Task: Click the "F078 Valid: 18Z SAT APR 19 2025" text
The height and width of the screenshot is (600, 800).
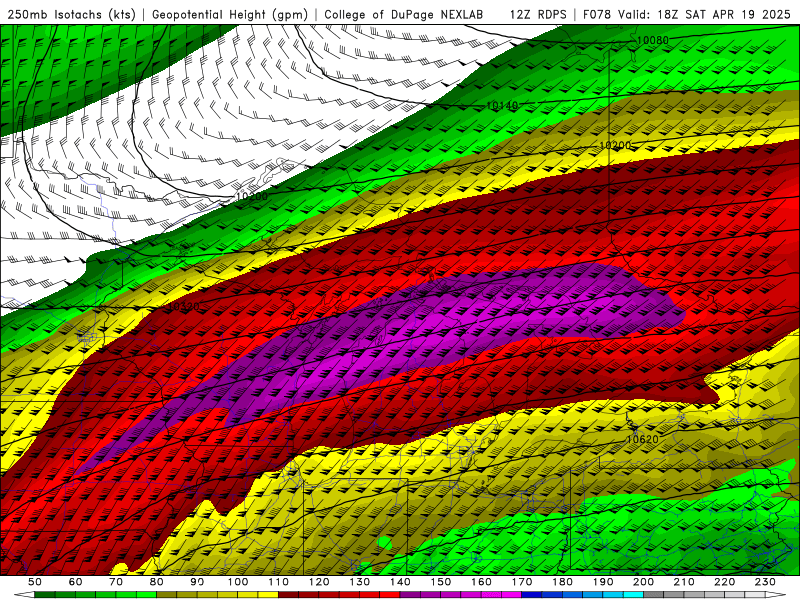Action: pos(687,14)
